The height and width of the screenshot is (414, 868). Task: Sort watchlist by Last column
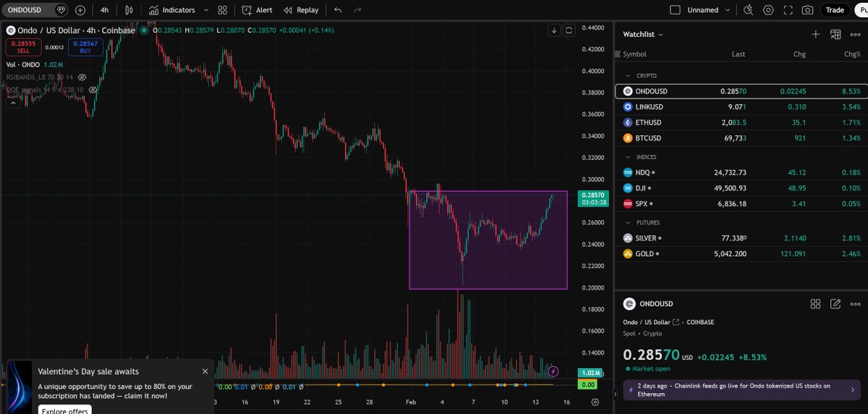738,54
